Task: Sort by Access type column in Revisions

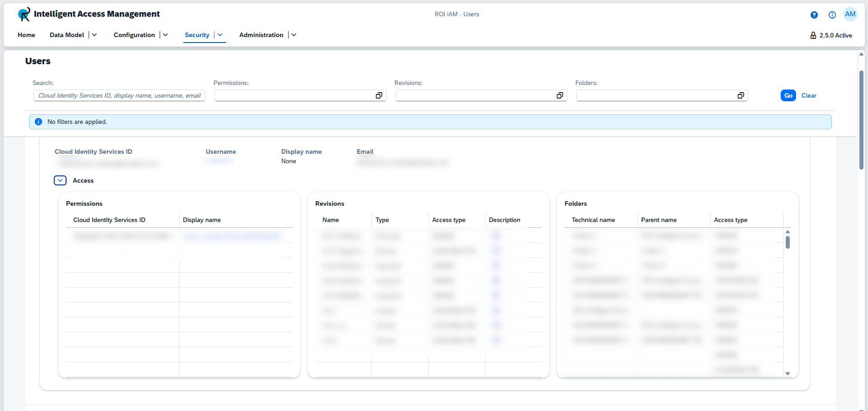Action: point(449,220)
